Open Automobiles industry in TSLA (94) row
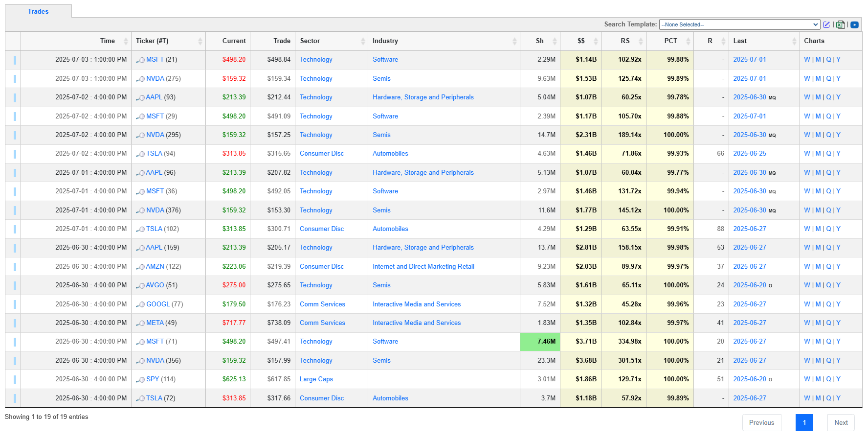The width and height of the screenshot is (868, 441). point(390,154)
